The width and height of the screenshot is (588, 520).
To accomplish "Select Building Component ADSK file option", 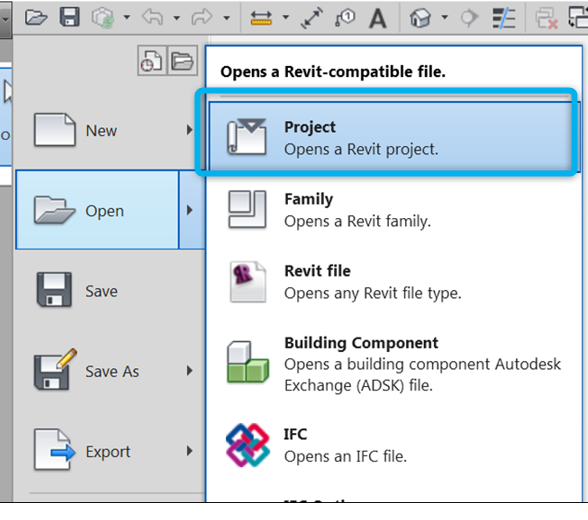I will click(390, 363).
